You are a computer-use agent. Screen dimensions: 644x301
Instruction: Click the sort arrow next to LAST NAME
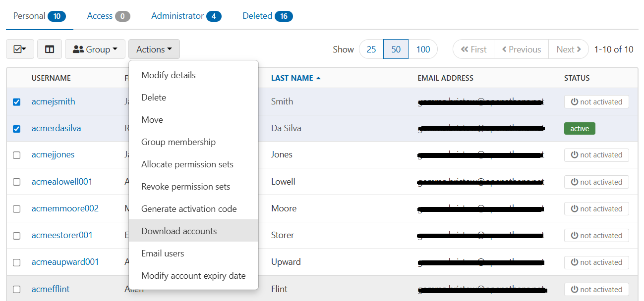318,77
